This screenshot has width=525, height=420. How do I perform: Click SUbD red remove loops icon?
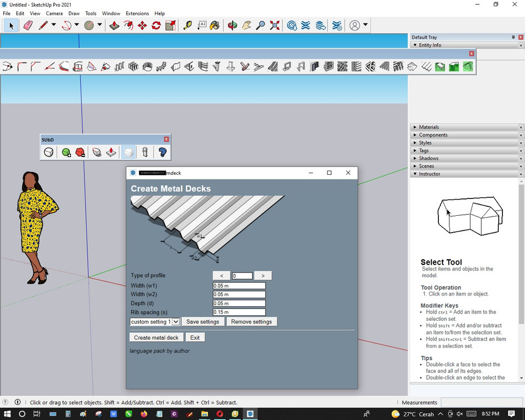(80, 152)
